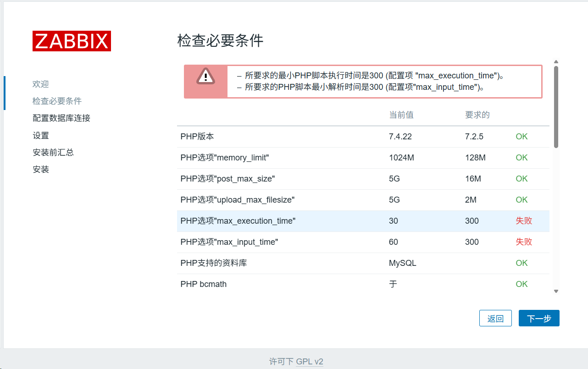
Task: Click the PHP支持的资料库 row label
Action: click(x=214, y=263)
